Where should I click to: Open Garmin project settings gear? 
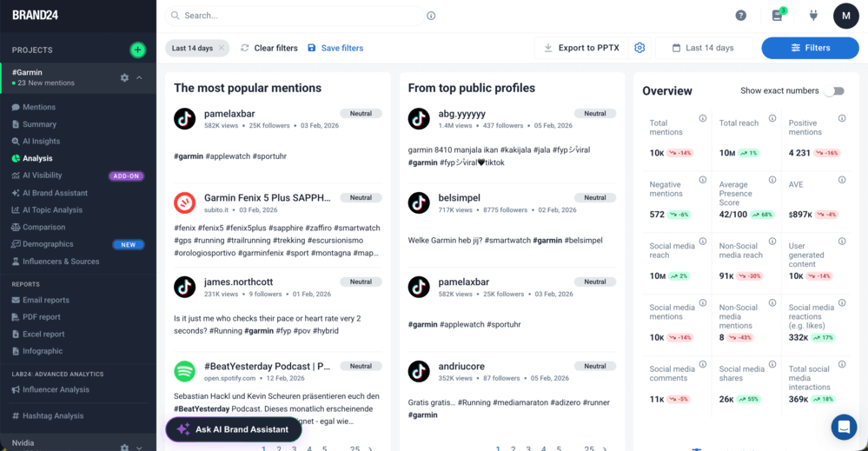(124, 77)
